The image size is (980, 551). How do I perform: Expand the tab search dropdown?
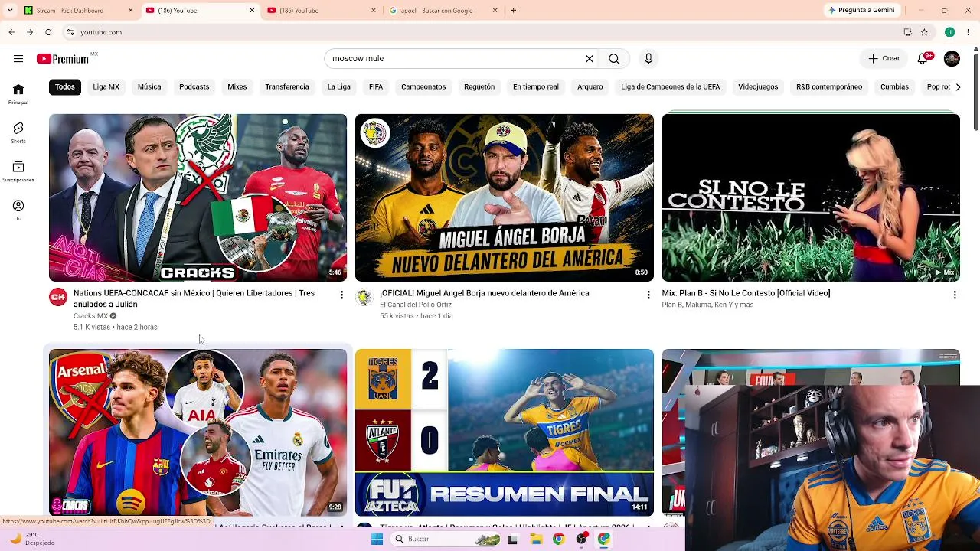10,11
